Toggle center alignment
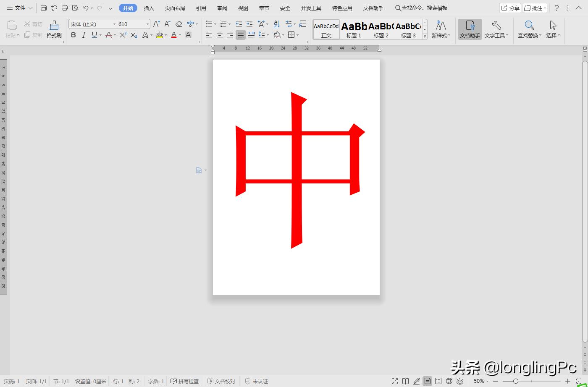Screen dimensions: 588x387 (220, 35)
